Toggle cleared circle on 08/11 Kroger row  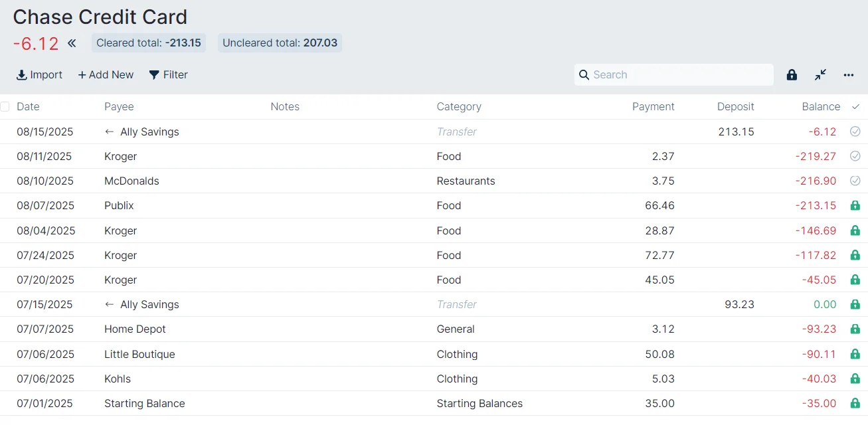pyautogui.click(x=855, y=156)
